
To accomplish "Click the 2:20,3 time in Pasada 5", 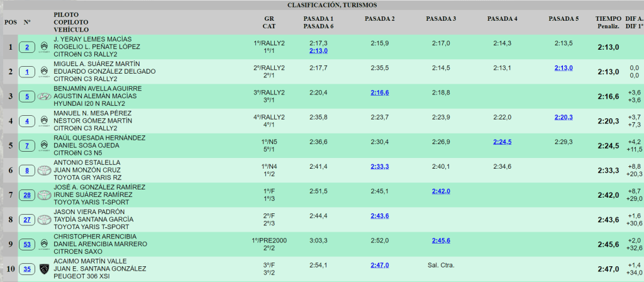I will click(x=563, y=117).
